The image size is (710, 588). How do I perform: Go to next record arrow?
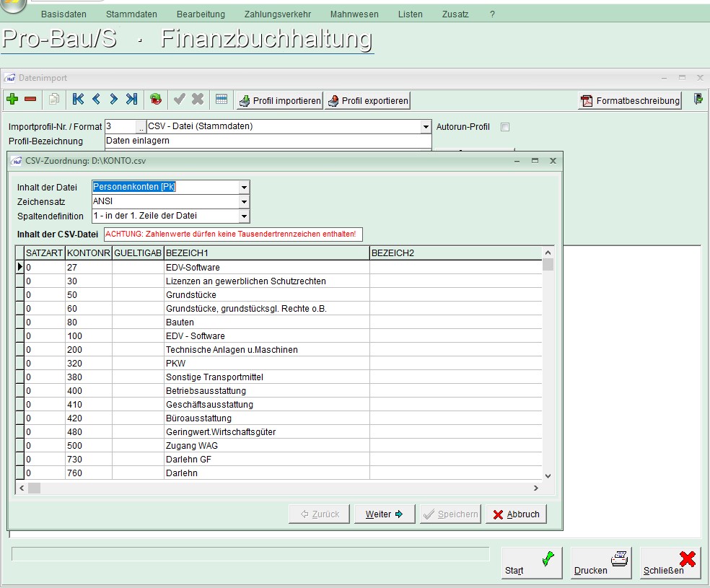(x=113, y=100)
